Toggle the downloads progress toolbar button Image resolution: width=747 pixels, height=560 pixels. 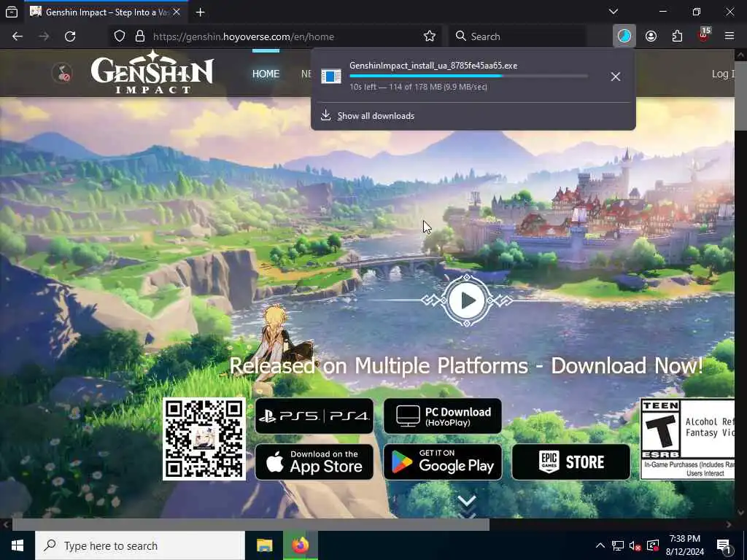pos(624,36)
